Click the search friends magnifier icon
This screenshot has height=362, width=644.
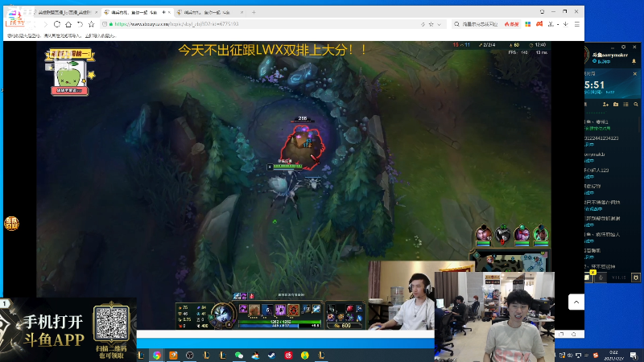(636, 105)
